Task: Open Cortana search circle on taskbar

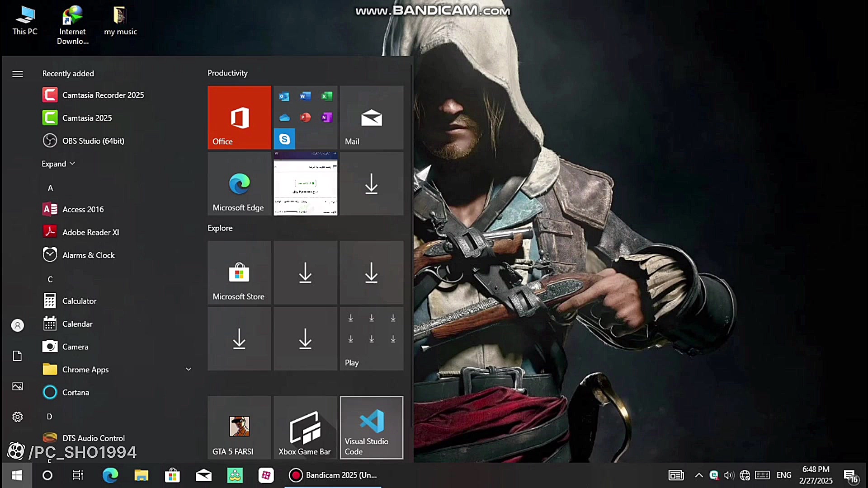Action: coord(47,475)
